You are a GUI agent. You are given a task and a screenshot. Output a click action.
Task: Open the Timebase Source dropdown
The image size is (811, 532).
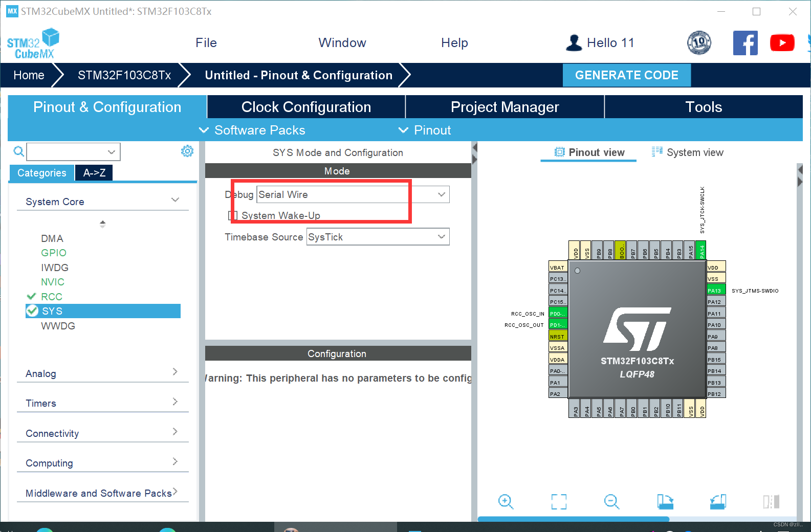tap(378, 237)
